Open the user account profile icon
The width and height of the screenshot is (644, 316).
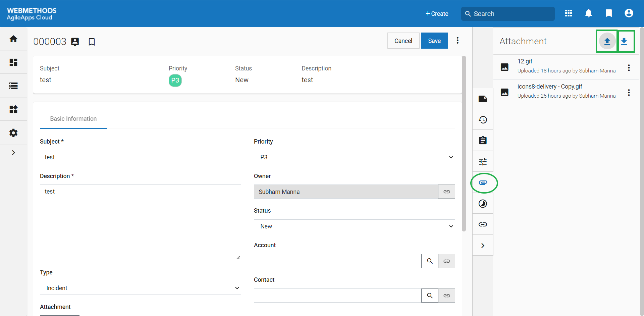click(629, 13)
